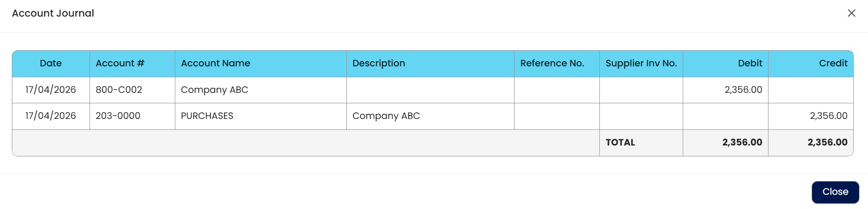Select account number 203-0000 cell

(x=118, y=116)
